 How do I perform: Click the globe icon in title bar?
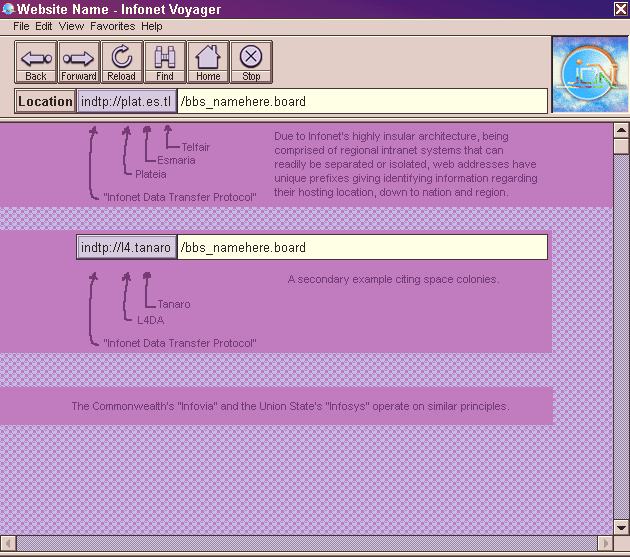tap(8, 9)
